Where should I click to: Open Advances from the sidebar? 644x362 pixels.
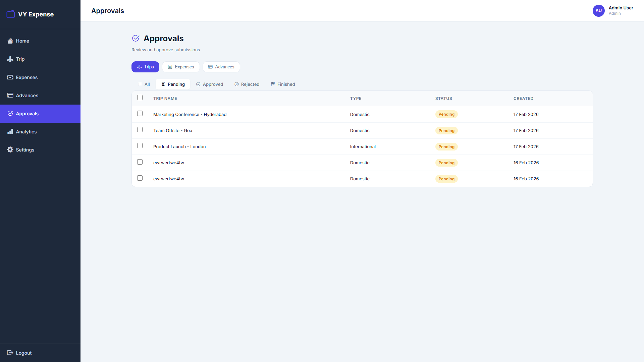pyautogui.click(x=10, y=95)
